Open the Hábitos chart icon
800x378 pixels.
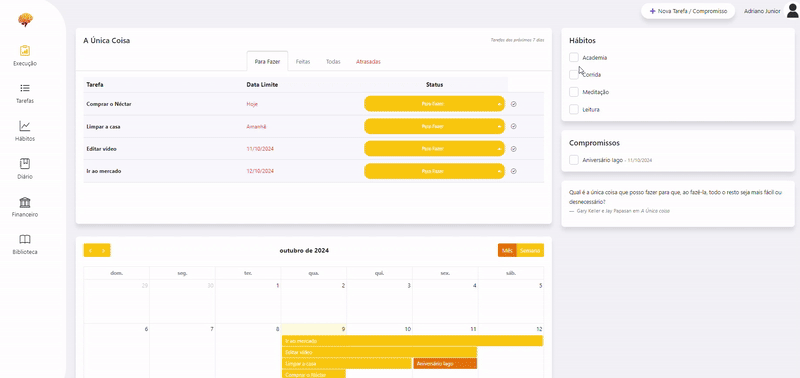click(x=25, y=125)
